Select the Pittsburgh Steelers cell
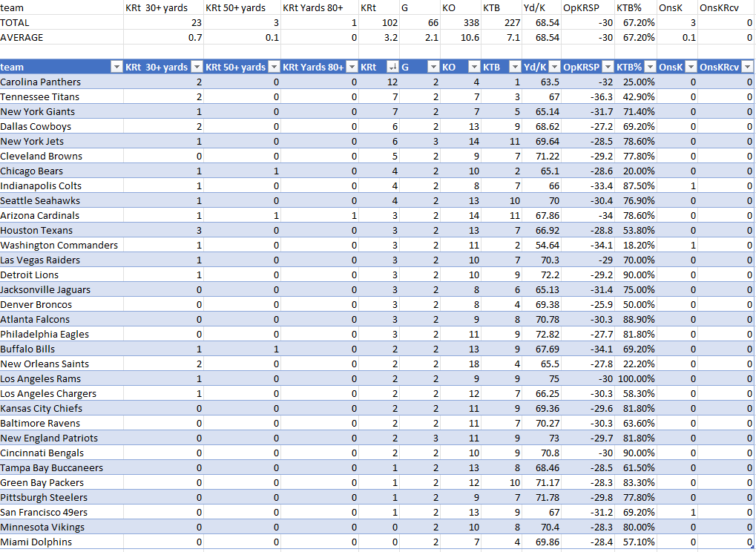Viewport: 756px width, 552px height. 62,498
